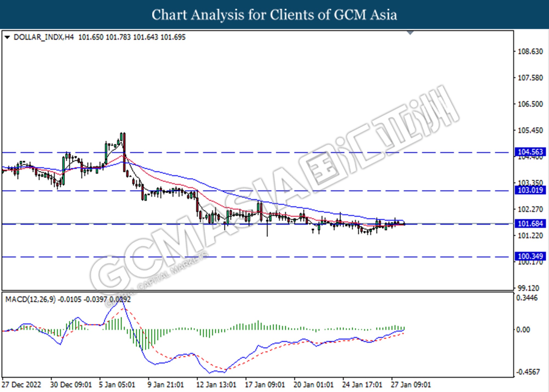
Task: Click the 108.630 price axis value
Action: click(530, 52)
